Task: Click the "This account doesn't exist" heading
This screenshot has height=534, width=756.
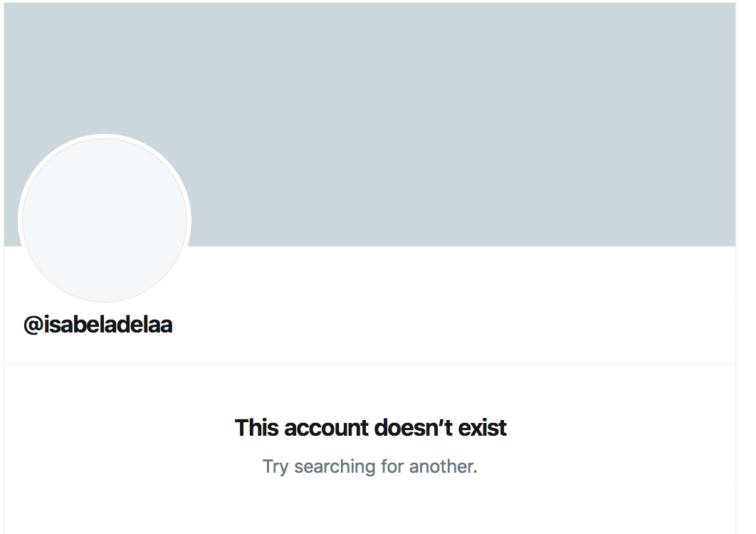Action: [x=370, y=428]
